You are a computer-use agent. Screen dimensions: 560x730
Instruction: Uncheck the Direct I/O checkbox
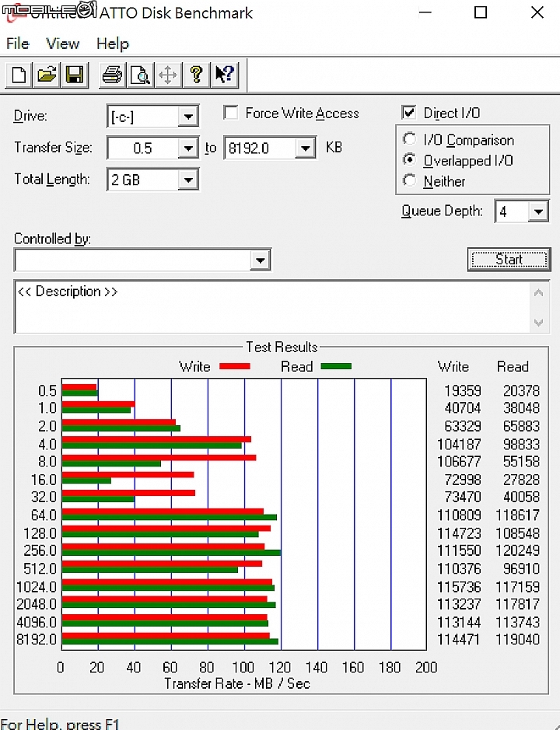(x=408, y=113)
